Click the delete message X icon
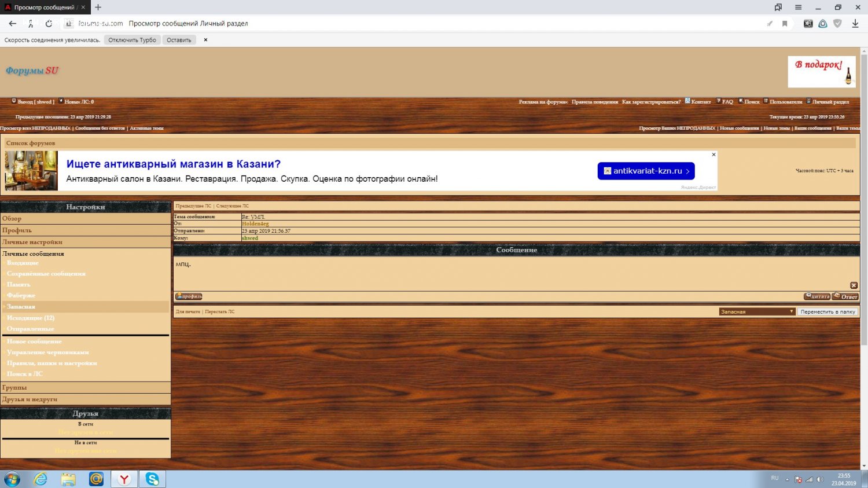This screenshot has width=868, height=488. 854,285
